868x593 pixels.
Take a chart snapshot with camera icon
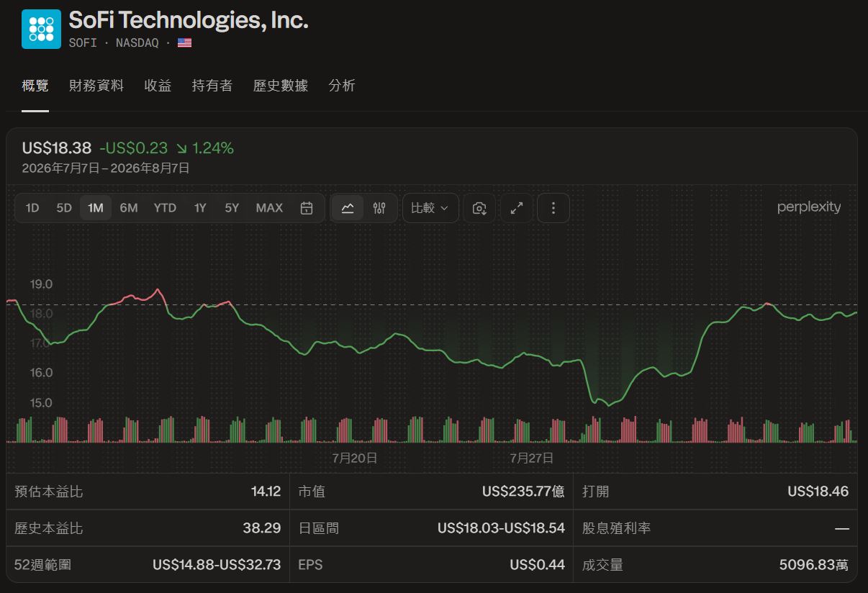pyautogui.click(x=479, y=208)
